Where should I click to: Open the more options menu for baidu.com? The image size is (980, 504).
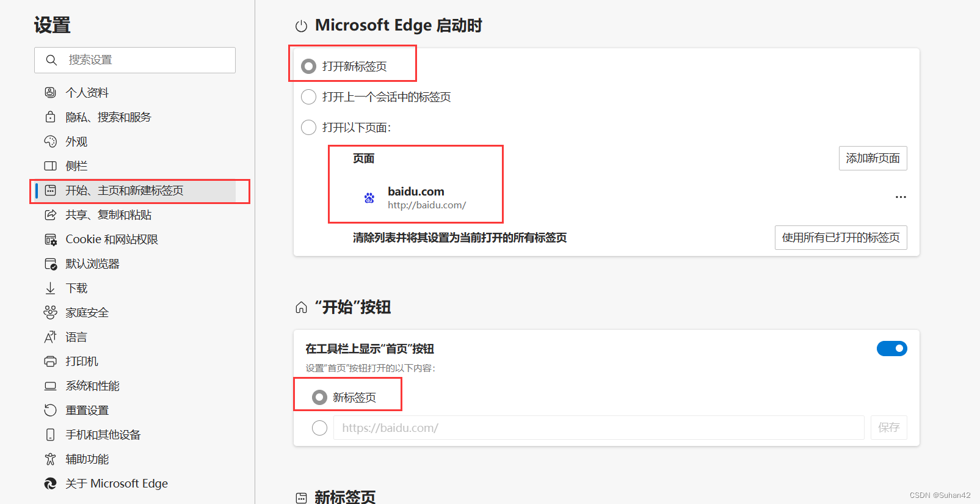click(901, 197)
